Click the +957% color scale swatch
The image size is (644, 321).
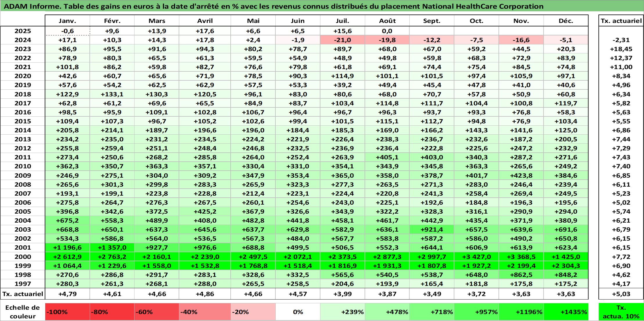(476, 312)
